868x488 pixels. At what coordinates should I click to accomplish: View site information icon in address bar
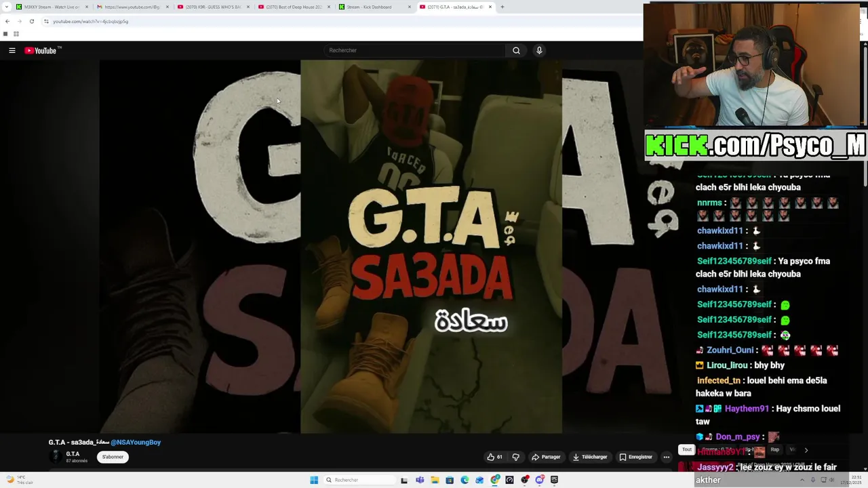[x=46, y=21]
